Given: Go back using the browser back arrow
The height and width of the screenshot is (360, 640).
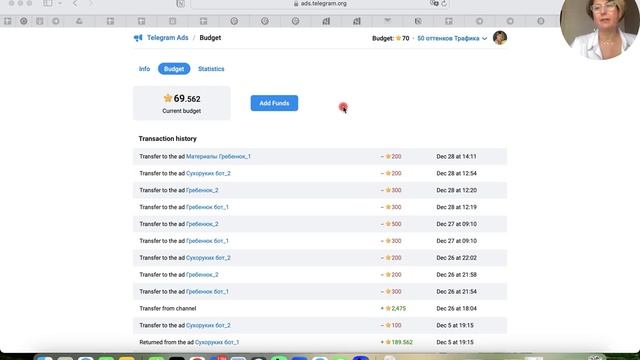Looking at the screenshot, I should click(x=75, y=3).
